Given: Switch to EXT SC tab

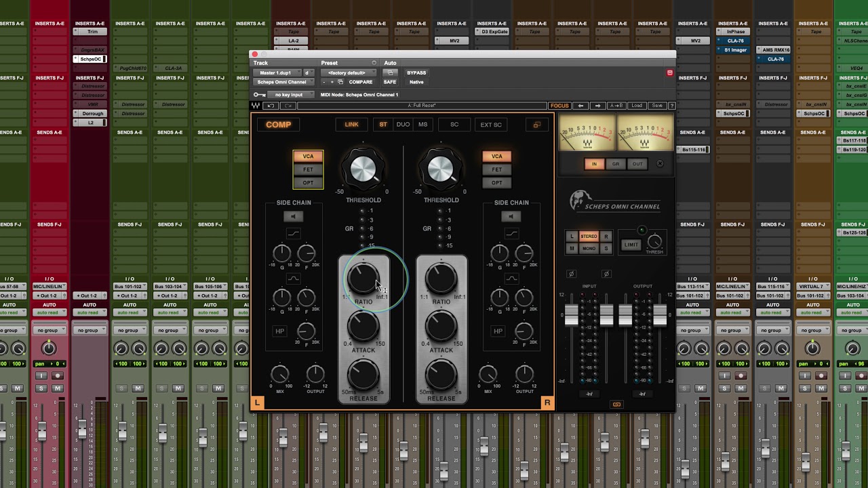Looking at the screenshot, I should (x=491, y=125).
